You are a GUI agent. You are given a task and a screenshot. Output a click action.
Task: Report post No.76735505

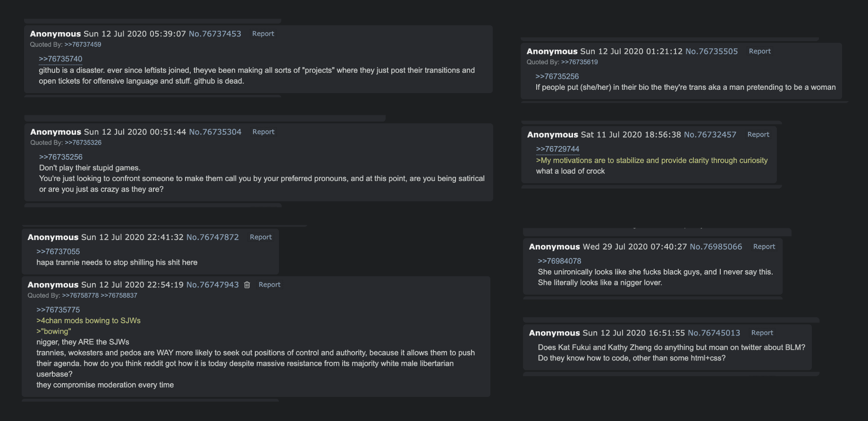click(x=759, y=52)
